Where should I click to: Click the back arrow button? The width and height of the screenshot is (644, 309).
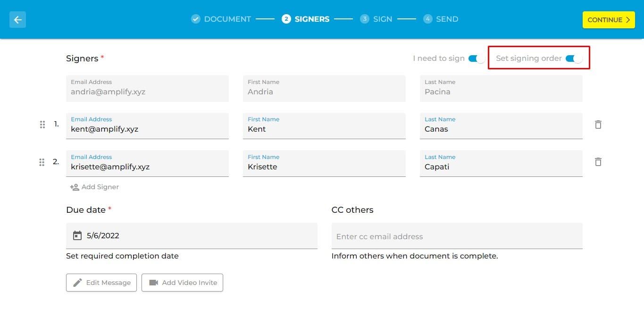[x=18, y=19]
